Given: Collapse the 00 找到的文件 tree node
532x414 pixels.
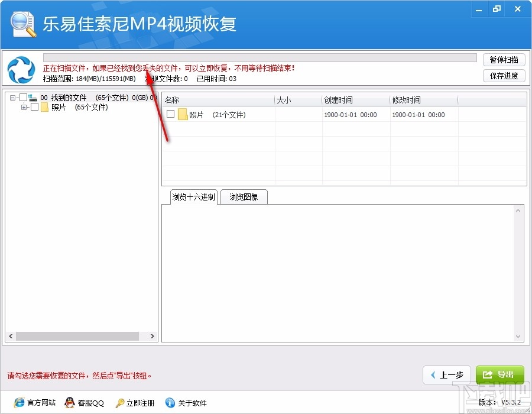Looking at the screenshot, I should coord(14,98).
